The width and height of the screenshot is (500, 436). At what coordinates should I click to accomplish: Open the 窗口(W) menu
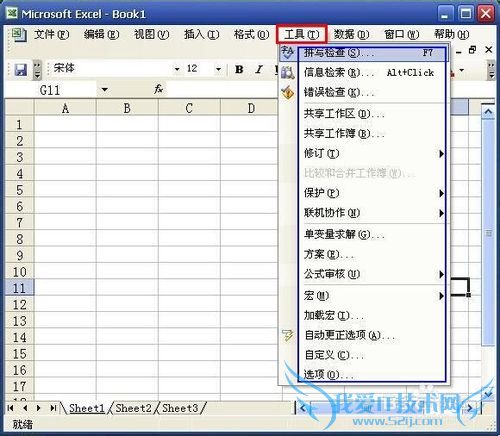tap(402, 34)
